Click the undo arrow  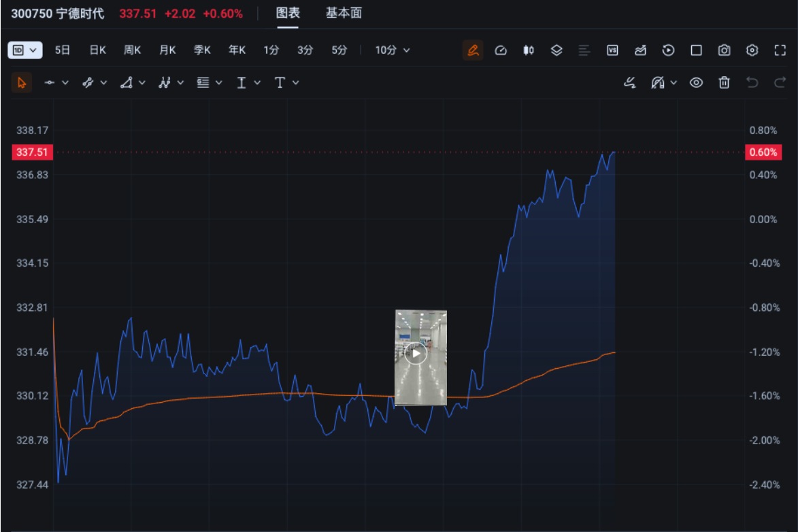[752, 82]
